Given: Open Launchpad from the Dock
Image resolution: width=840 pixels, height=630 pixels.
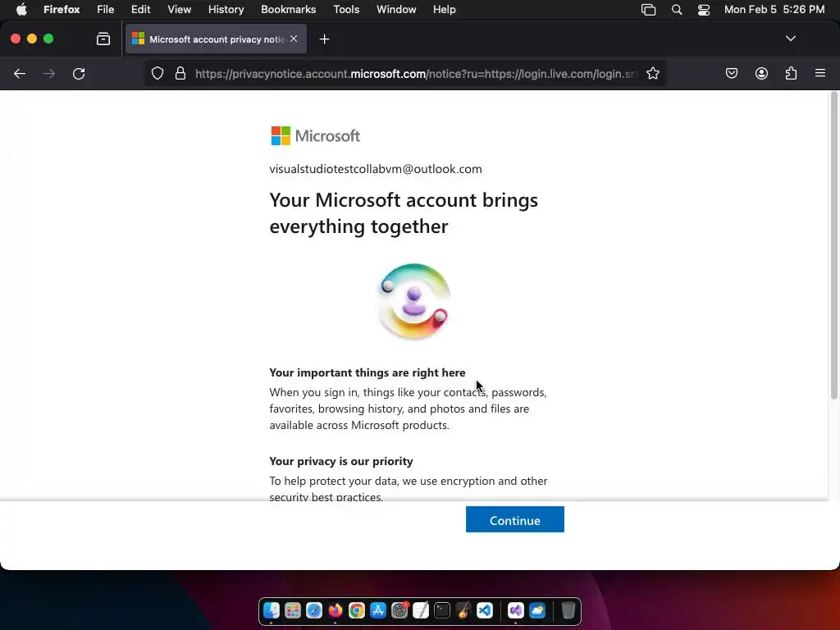Looking at the screenshot, I should coord(293,610).
